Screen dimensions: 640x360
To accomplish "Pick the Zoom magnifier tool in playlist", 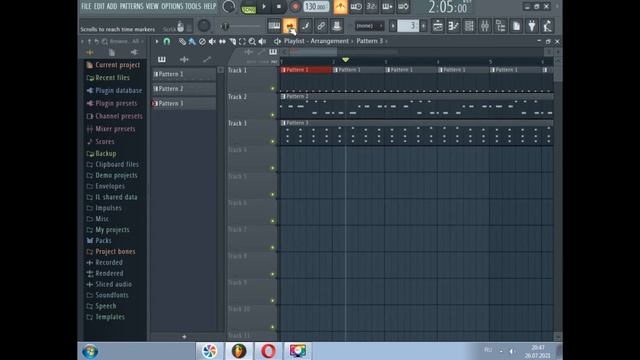I will click(252, 41).
